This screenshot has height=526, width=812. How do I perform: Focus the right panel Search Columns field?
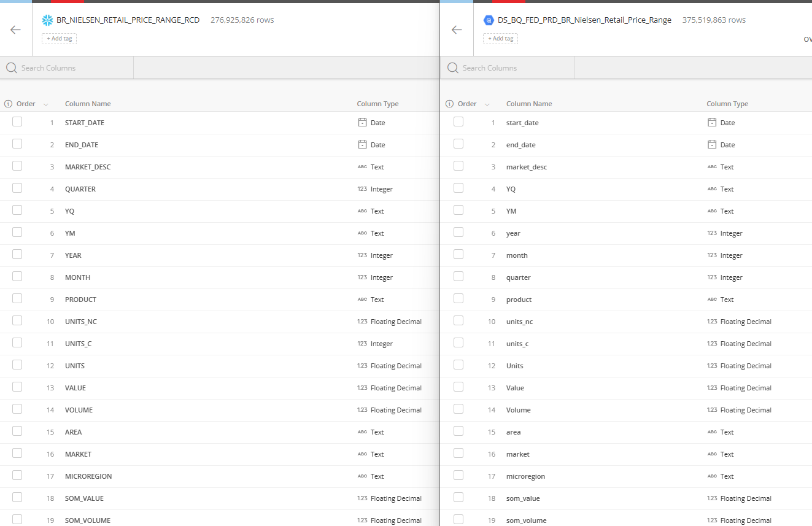click(x=508, y=68)
